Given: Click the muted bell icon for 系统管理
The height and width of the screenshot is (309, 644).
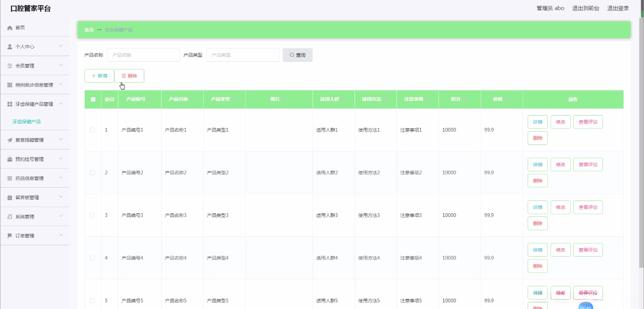Looking at the screenshot, I should (x=10, y=217).
